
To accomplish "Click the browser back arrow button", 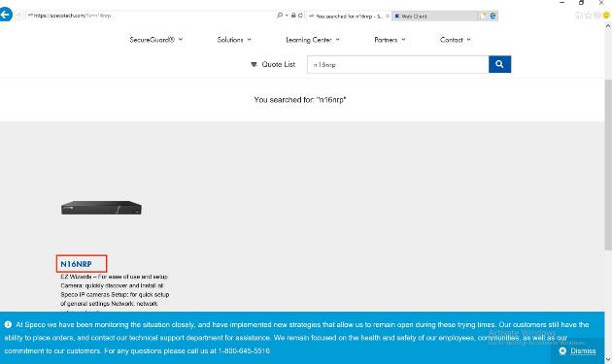I will [x=6, y=16].
